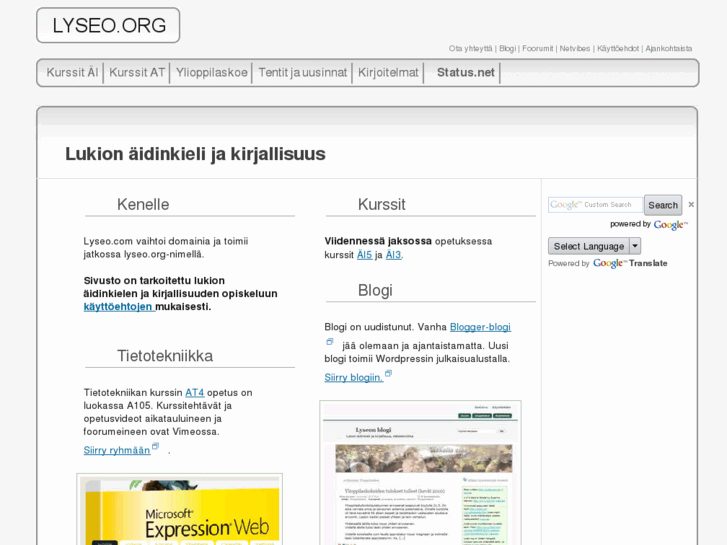727x545 pixels.
Task: Open the Select Language dropdown
Action: [594, 246]
